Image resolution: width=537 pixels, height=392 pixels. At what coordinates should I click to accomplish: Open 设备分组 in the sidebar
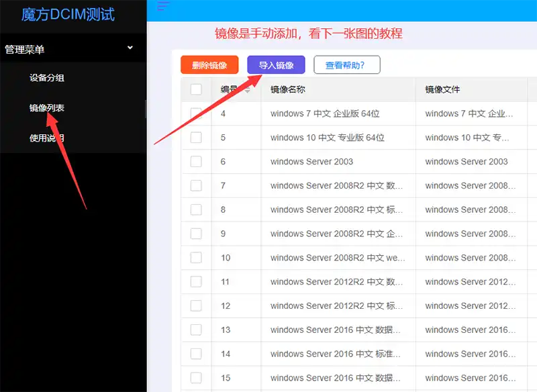(x=46, y=78)
